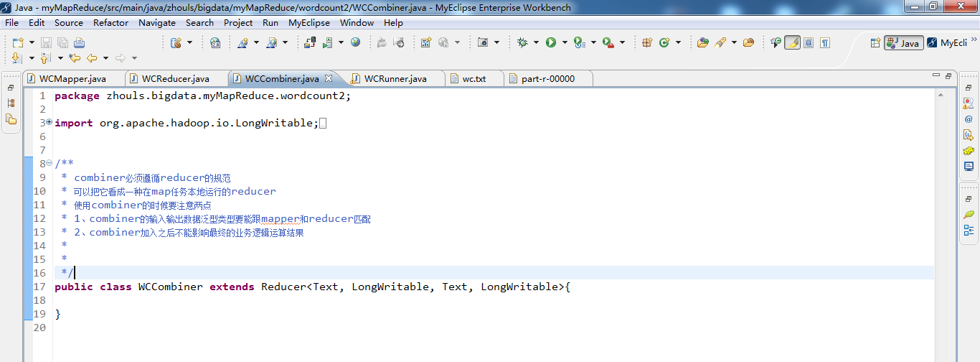Click the Back navigation arrow

(92, 58)
